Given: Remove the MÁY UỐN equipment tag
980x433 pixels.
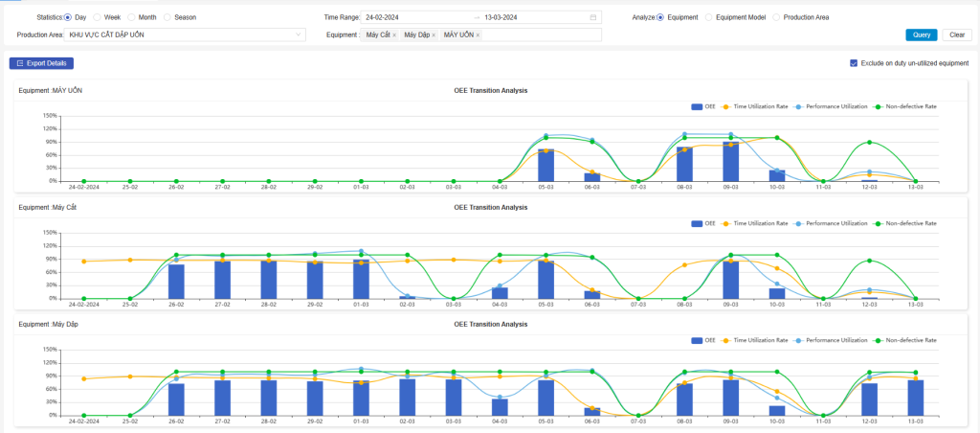Looking at the screenshot, I should click(x=479, y=35).
